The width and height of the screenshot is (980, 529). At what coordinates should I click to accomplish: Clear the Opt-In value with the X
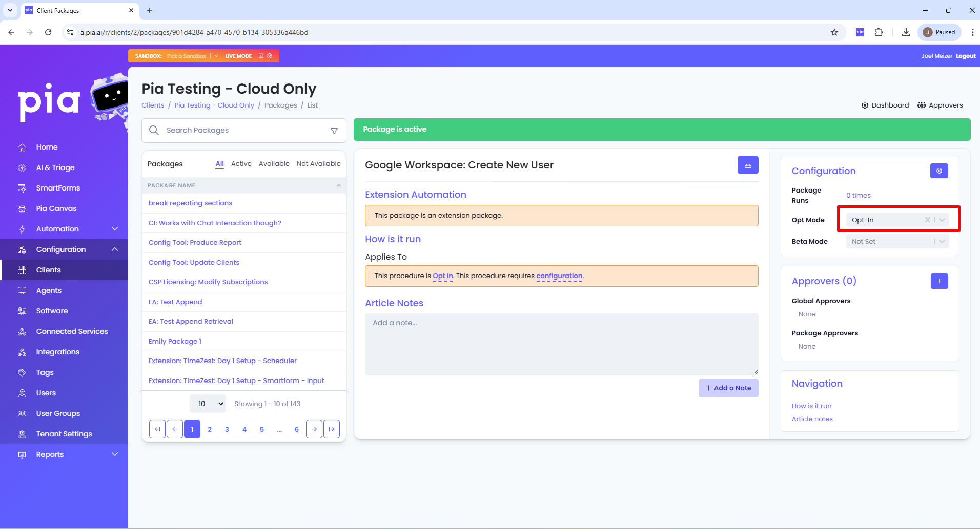click(927, 220)
